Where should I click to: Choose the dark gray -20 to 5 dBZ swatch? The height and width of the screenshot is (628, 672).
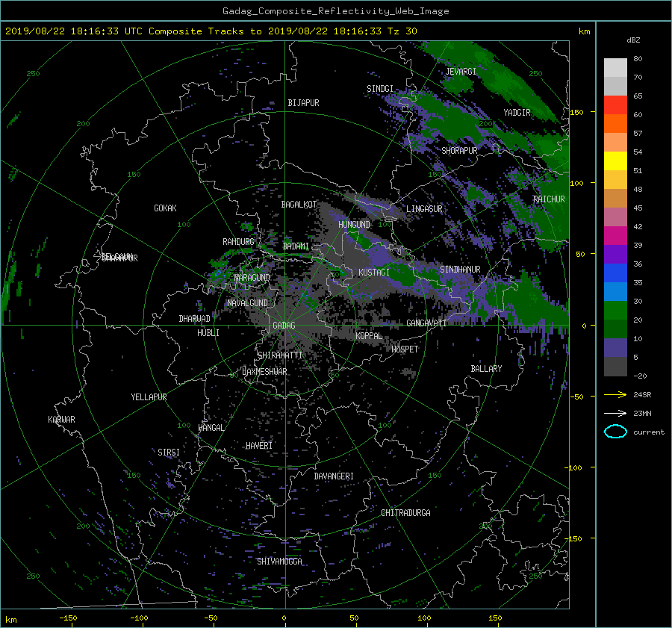615,366
